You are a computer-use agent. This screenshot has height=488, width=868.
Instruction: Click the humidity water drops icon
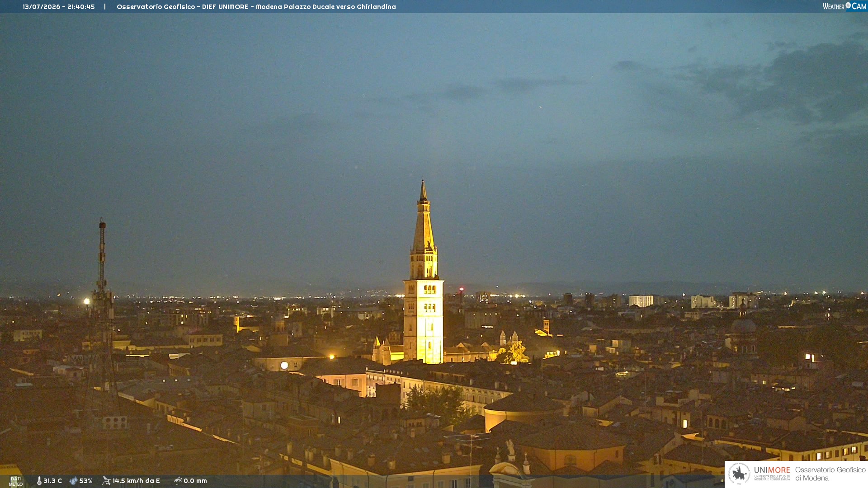click(73, 481)
